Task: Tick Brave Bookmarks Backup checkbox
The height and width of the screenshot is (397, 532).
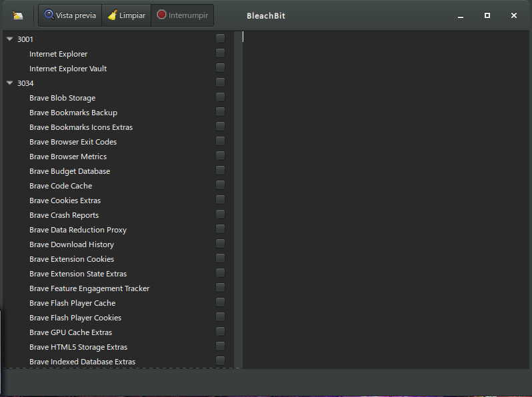Action: pyautogui.click(x=220, y=111)
